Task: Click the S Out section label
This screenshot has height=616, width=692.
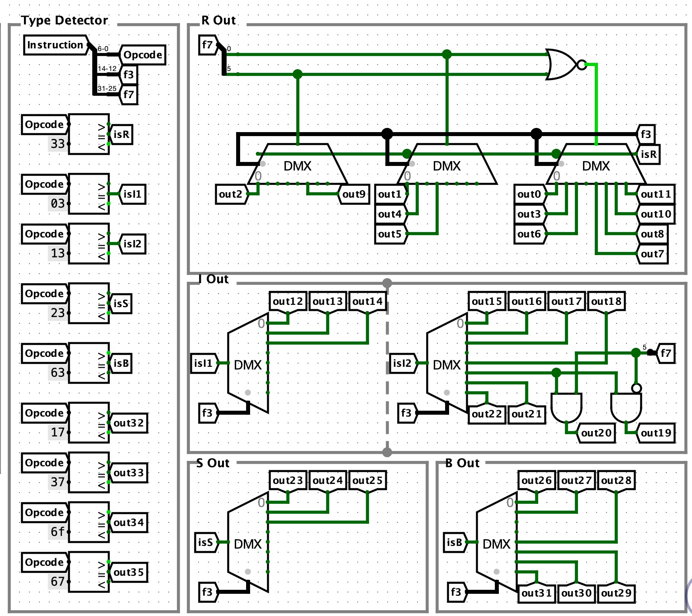Action: click(x=213, y=463)
